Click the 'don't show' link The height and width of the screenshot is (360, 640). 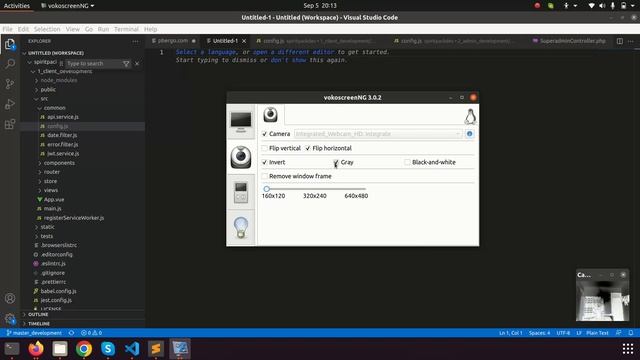[x=288, y=60]
